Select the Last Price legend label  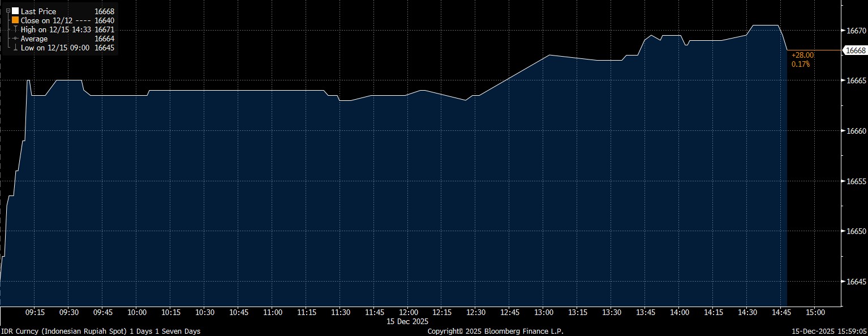tap(38, 11)
